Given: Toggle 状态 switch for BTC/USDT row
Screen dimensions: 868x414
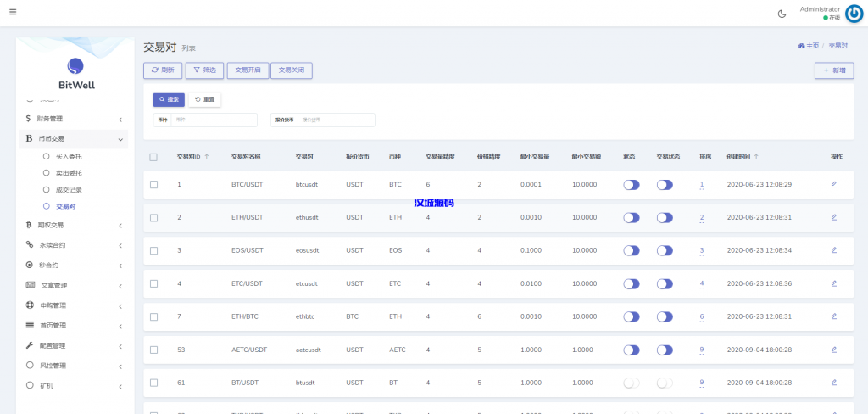Looking at the screenshot, I should 631,185.
